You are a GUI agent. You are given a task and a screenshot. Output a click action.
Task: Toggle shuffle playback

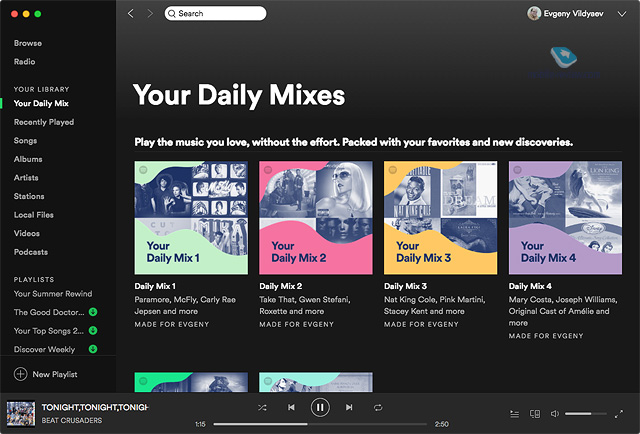click(x=262, y=407)
